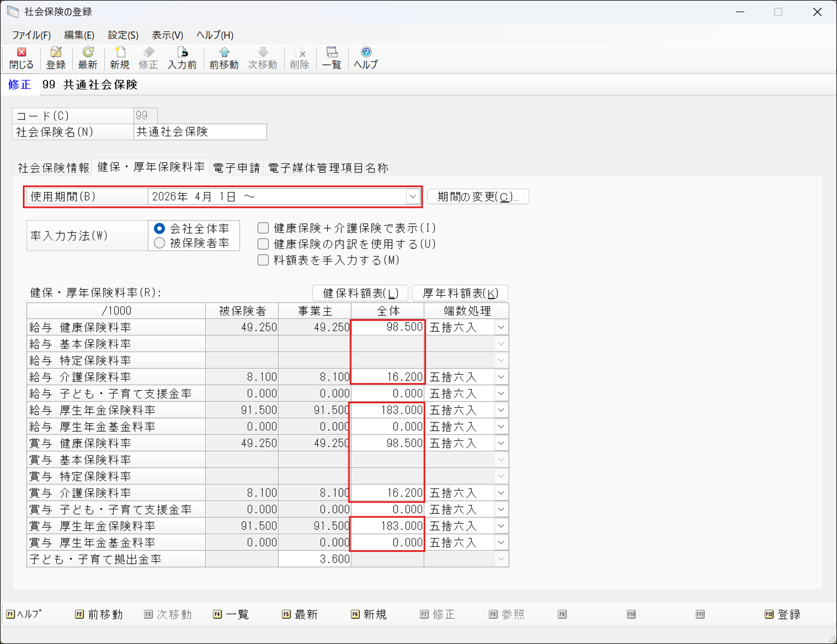The image size is (837, 644).
Task: Open the 設定(S) menu
Action: click(x=123, y=35)
